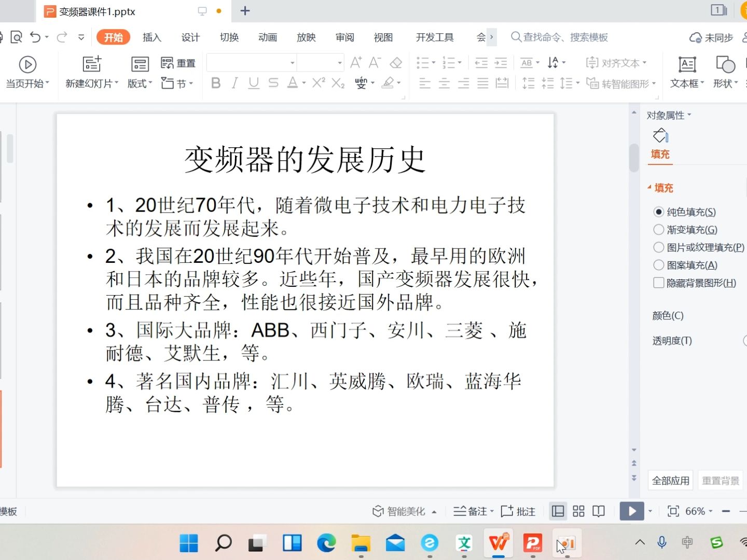Click the distributed alignment icon
The height and width of the screenshot is (560, 747).
click(502, 83)
